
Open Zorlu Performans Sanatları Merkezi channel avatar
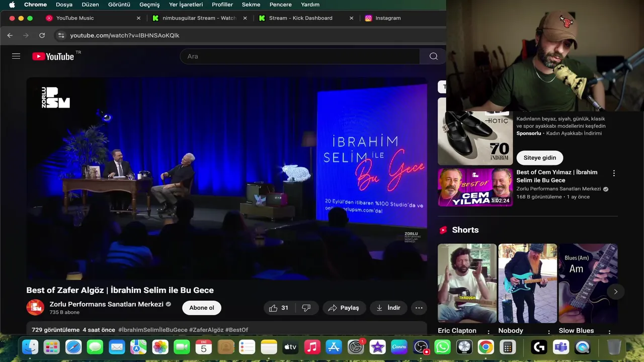(35, 308)
